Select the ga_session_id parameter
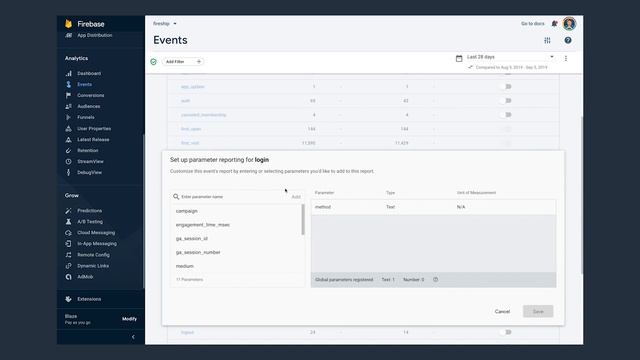The height and width of the screenshot is (360, 640). click(192, 238)
